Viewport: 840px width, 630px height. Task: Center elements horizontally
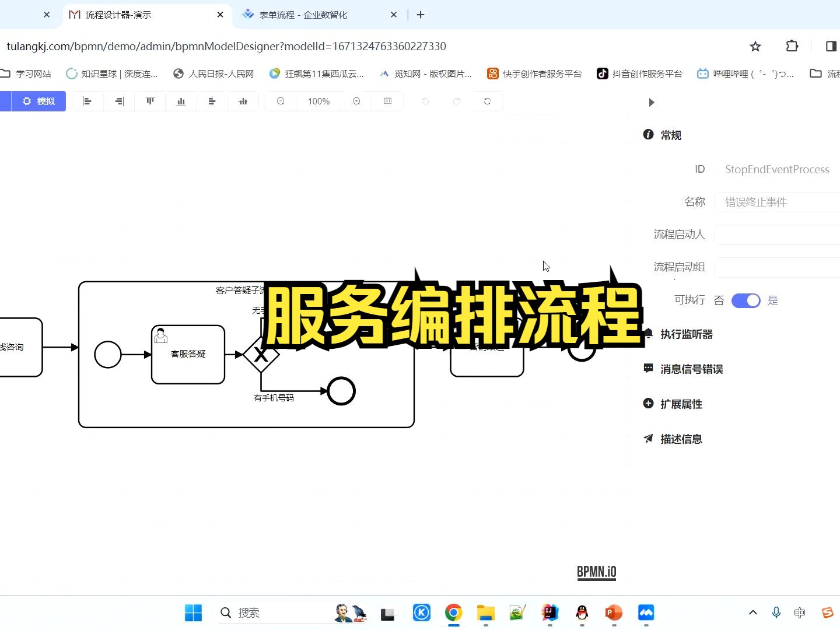(x=212, y=101)
